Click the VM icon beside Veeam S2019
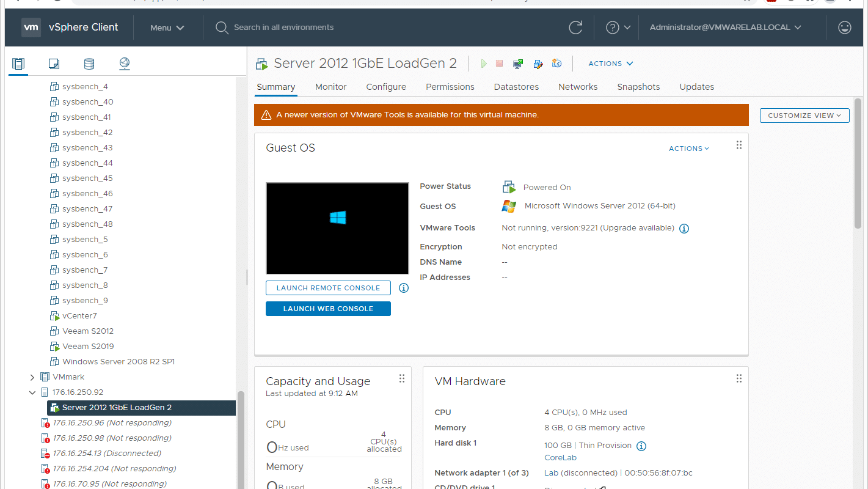Screen dimensions: 868x489 (54, 347)
